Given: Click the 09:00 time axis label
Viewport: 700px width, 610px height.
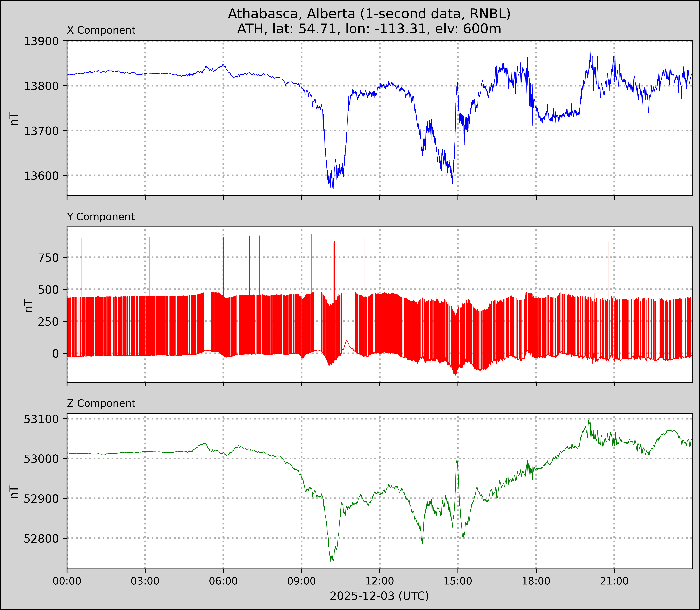Looking at the screenshot, I should pos(301,581).
